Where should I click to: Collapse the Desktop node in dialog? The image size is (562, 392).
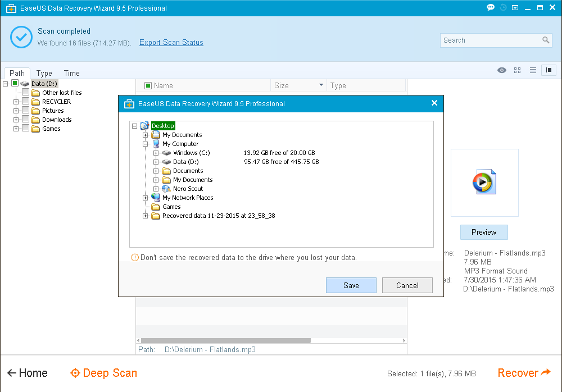click(135, 126)
